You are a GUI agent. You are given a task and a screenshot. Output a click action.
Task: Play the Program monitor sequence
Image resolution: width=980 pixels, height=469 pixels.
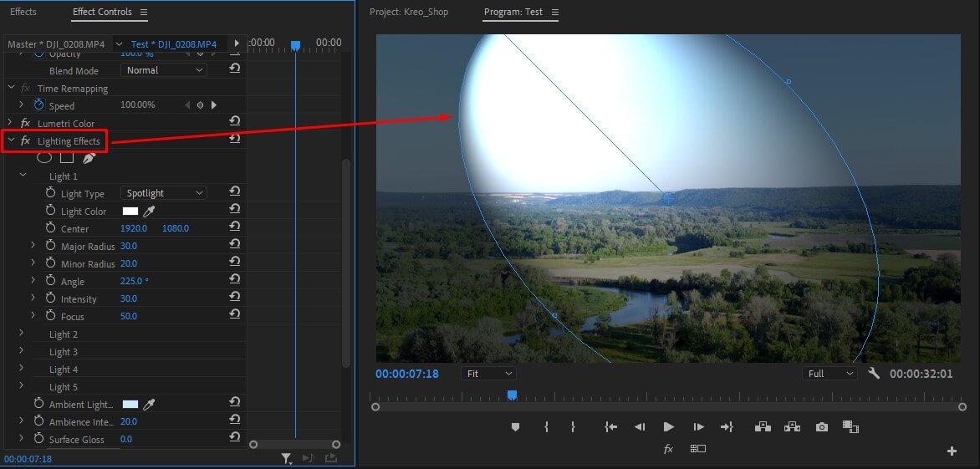coord(669,427)
